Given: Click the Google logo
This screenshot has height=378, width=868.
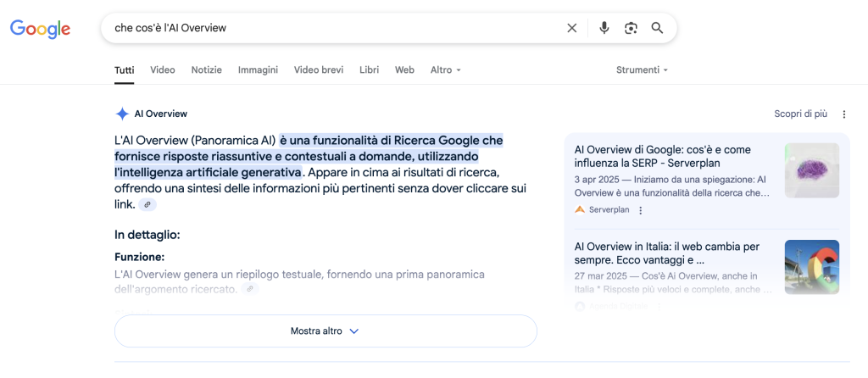Looking at the screenshot, I should pos(40,29).
